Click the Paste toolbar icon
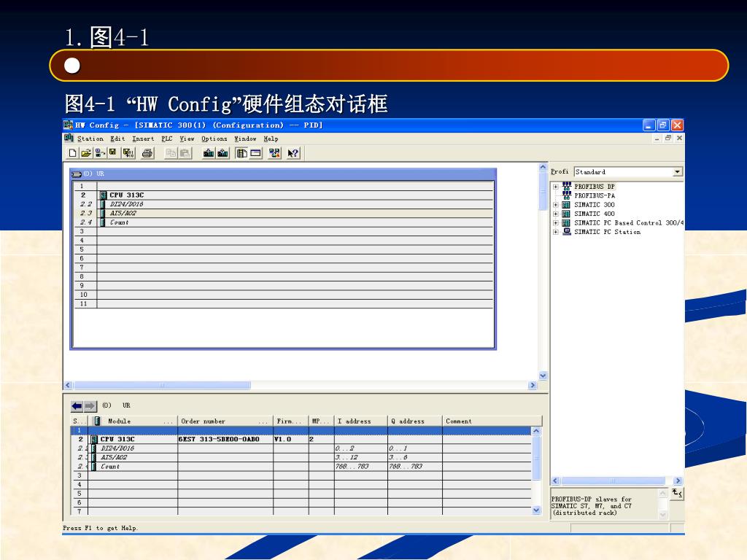 click(x=185, y=153)
